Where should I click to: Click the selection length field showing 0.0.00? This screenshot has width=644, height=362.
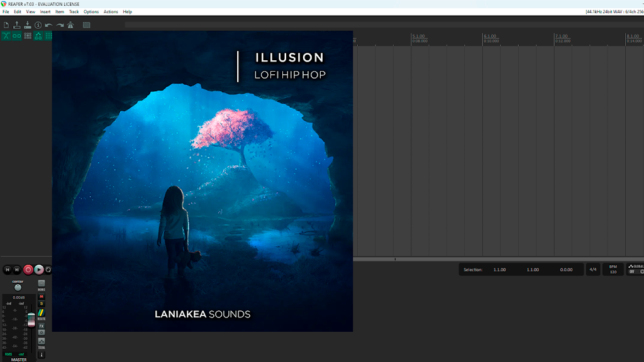566,270
